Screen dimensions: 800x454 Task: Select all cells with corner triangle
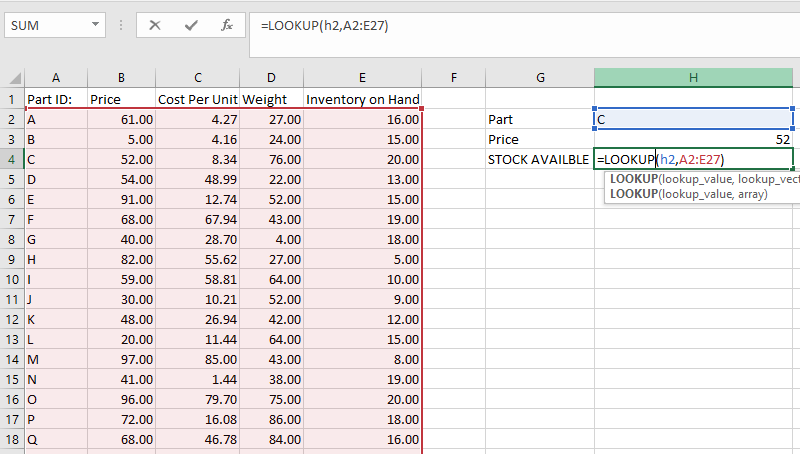[15, 78]
